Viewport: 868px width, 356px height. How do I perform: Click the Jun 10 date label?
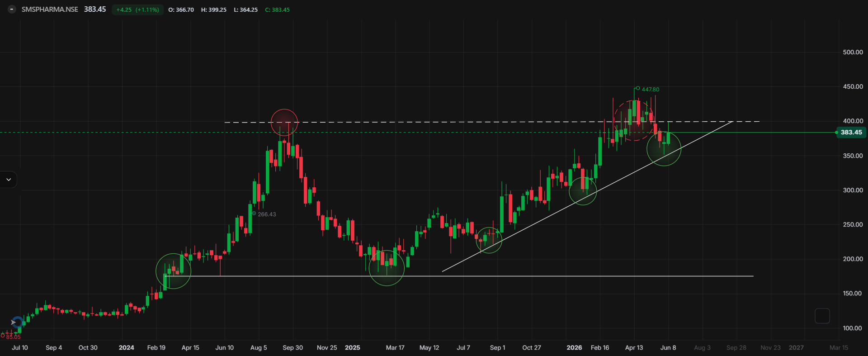225,348
